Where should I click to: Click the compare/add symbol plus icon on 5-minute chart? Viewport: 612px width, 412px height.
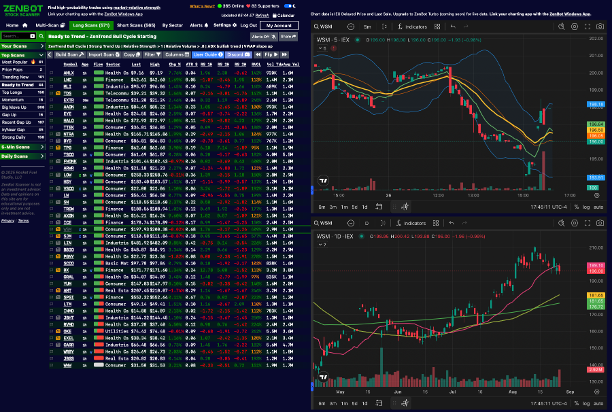[350, 27]
